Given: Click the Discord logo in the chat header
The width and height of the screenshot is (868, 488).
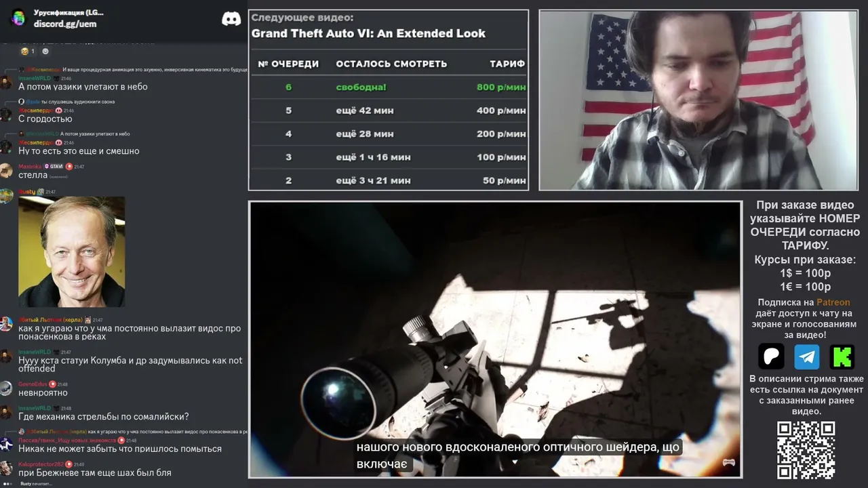Looking at the screenshot, I should tap(231, 18).
